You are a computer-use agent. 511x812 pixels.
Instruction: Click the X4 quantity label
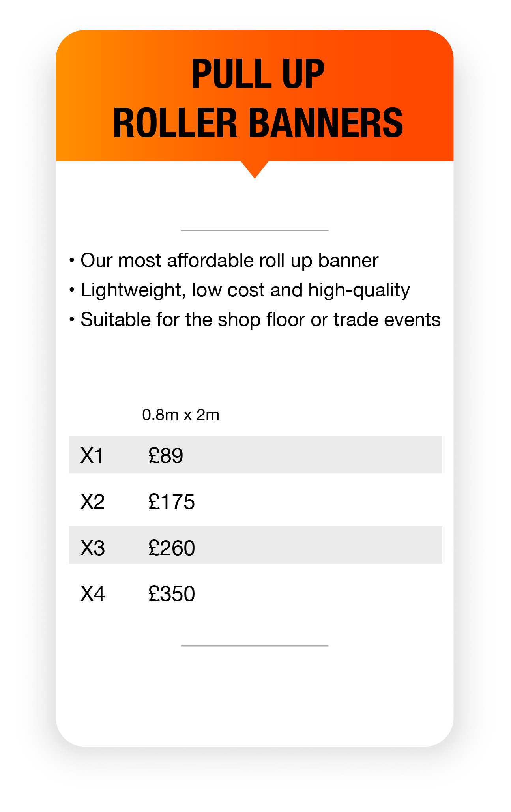93,594
